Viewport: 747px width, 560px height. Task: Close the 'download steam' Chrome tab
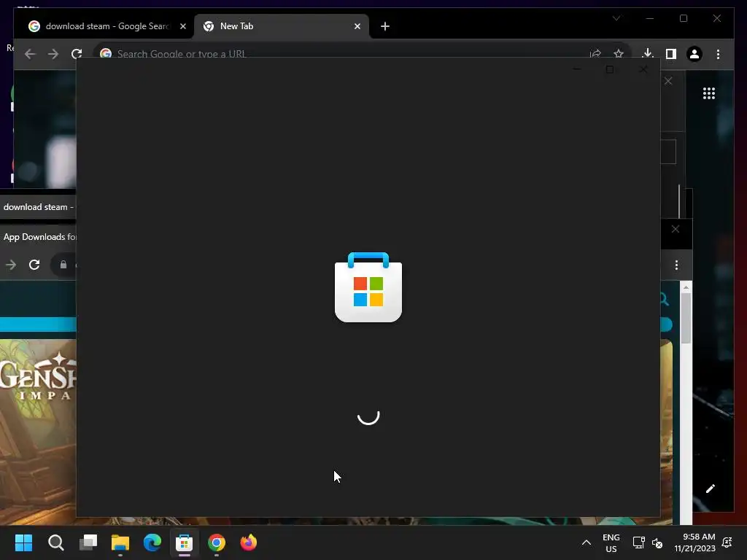tap(183, 26)
